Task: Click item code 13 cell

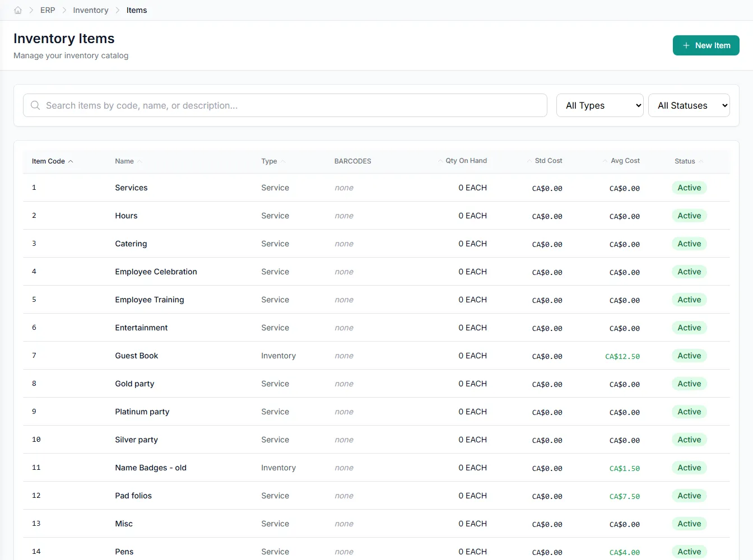Action: [x=36, y=524]
